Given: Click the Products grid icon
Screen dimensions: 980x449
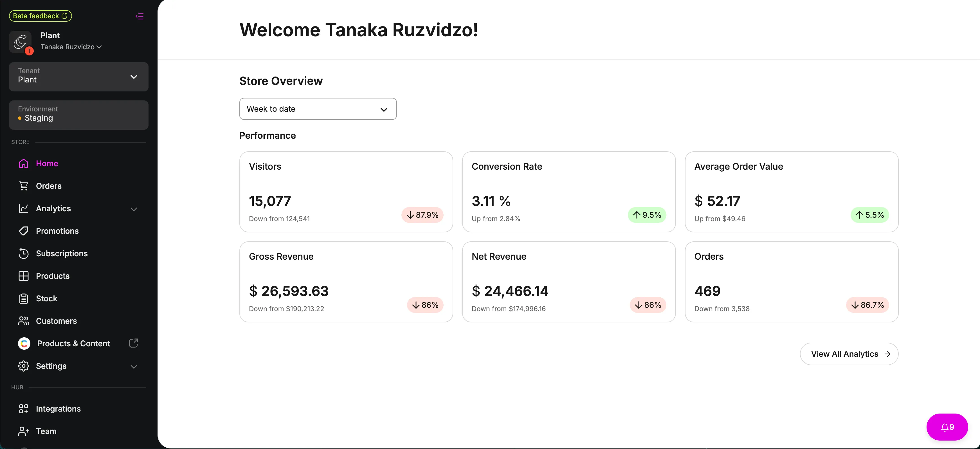Looking at the screenshot, I should [24, 276].
